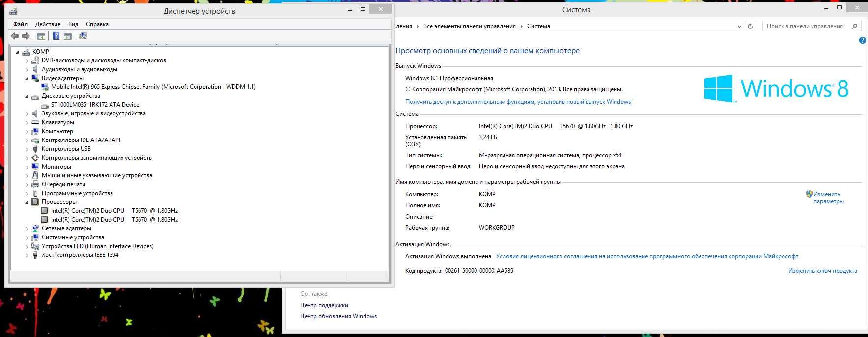
Task: Click Изменить параметры link
Action: click(x=828, y=197)
